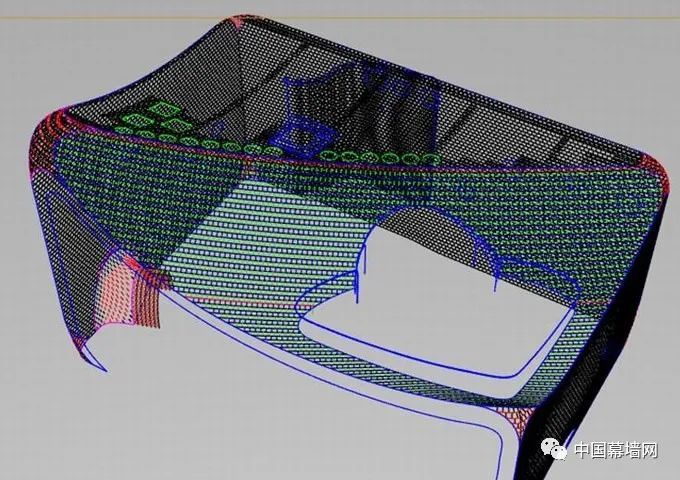Click the 中国幕墙网 watermark text
680x480 pixels.
click(614, 452)
